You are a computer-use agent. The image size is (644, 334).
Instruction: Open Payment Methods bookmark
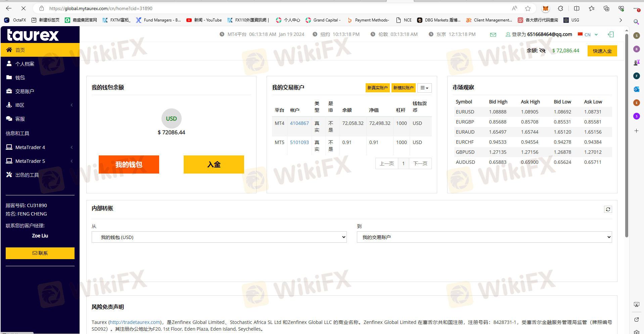tap(368, 20)
